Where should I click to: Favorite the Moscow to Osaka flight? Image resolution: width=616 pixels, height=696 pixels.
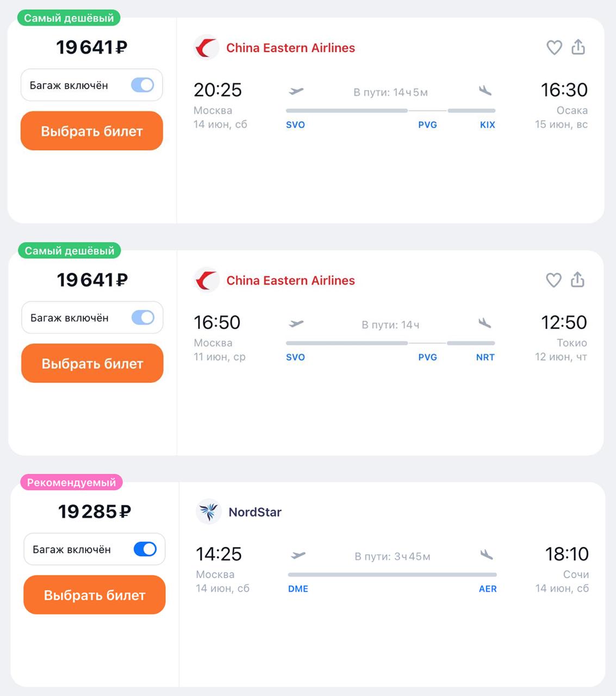[x=554, y=48]
